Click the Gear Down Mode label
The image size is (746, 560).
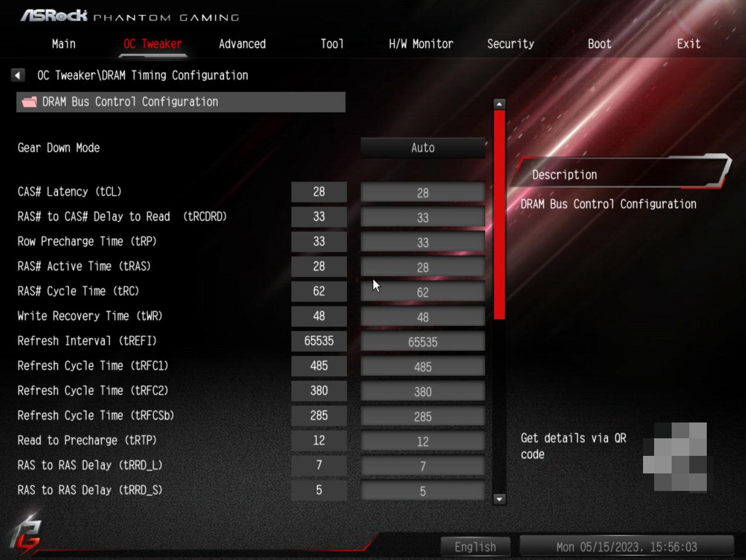pos(59,148)
